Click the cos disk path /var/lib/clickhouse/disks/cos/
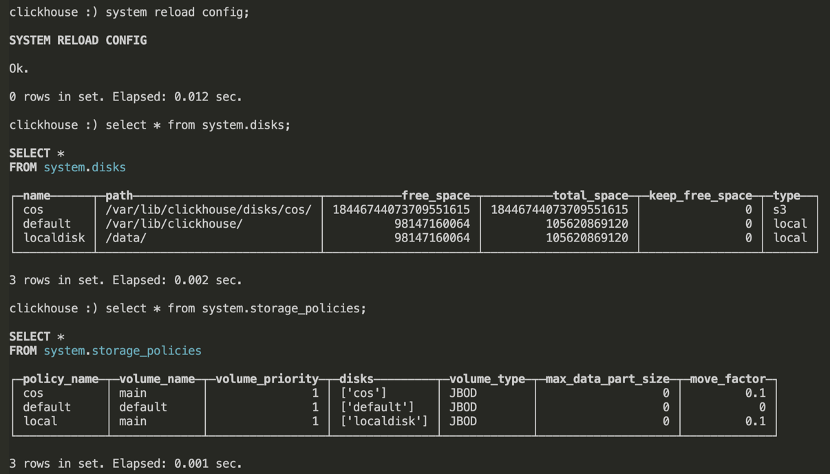This screenshot has height=474, width=830. (x=209, y=210)
